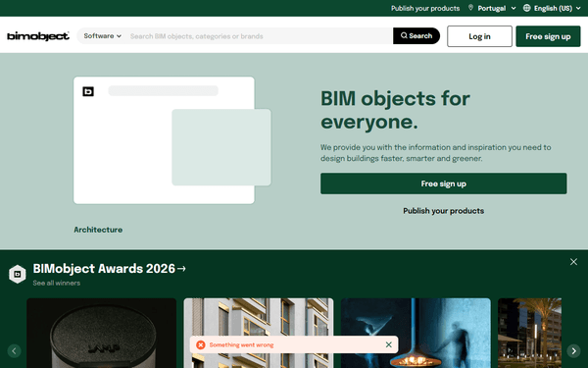Click the red error icon in notification
Image resolution: width=588 pixels, height=368 pixels.
point(201,344)
